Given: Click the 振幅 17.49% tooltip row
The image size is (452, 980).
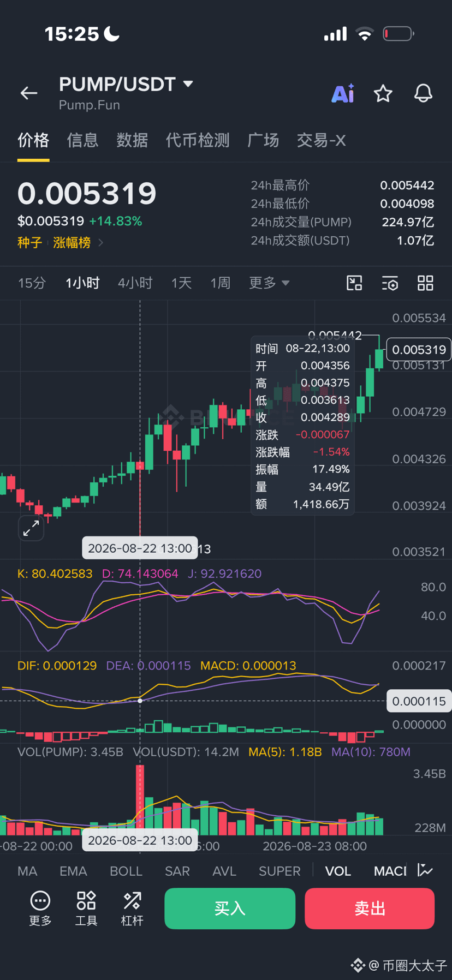Looking at the screenshot, I should 302,469.
